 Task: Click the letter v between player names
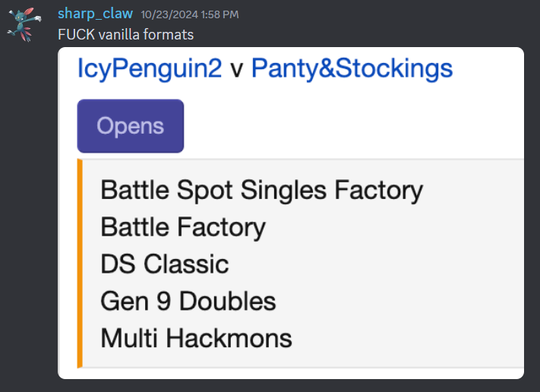tap(236, 70)
